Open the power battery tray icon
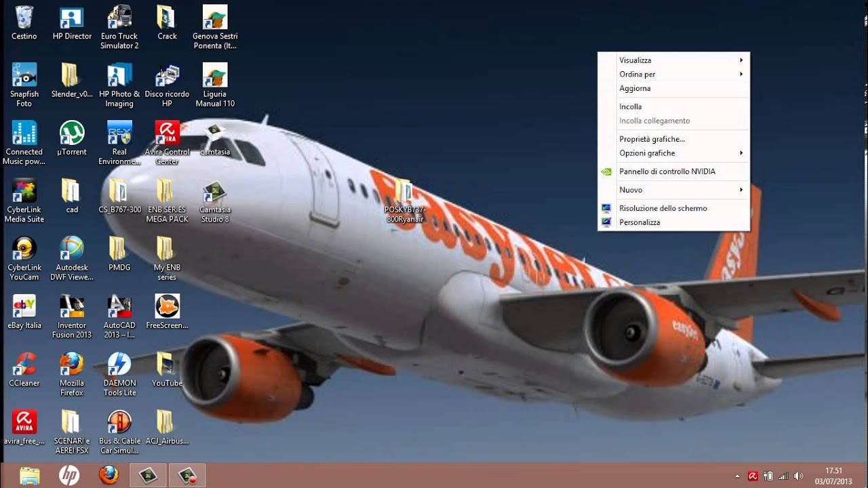Image resolution: width=868 pixels, height=488 pixels. 768,476
